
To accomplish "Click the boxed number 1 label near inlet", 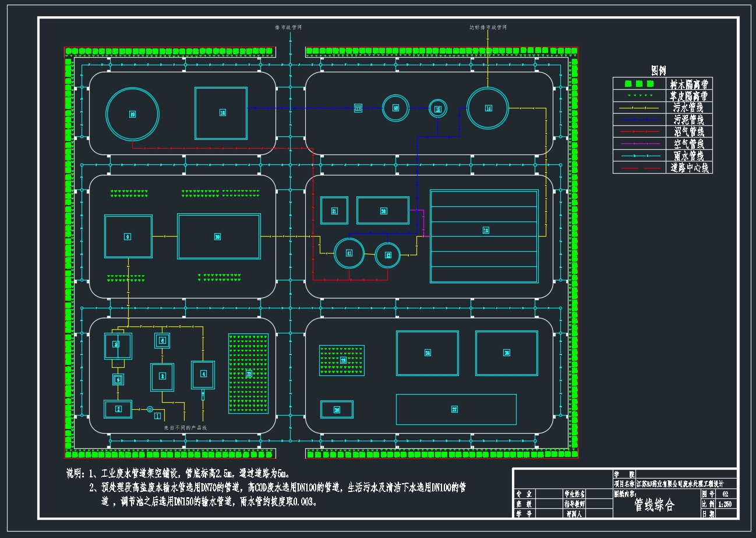I will point(157,416).
